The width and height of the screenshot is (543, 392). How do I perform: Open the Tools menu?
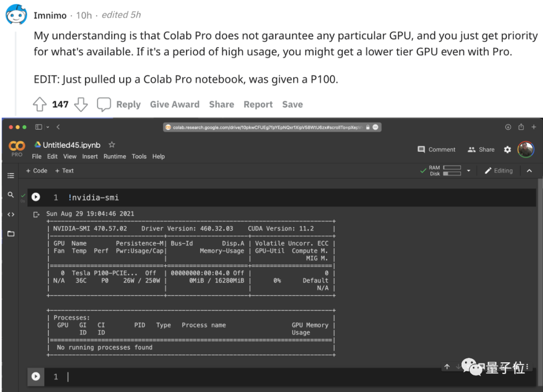coord(139,156)
